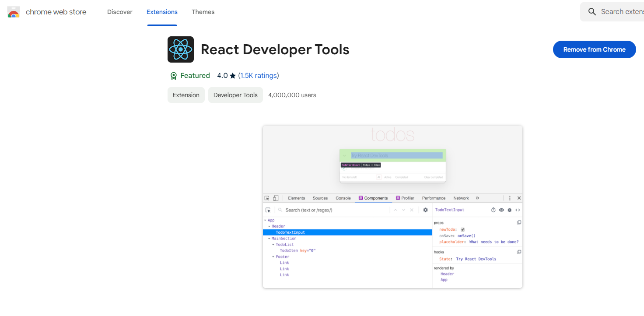Screen dimensions: 644x316
Task: Click the React Developer Tools atom logo
Action: (x=181, y=49)
